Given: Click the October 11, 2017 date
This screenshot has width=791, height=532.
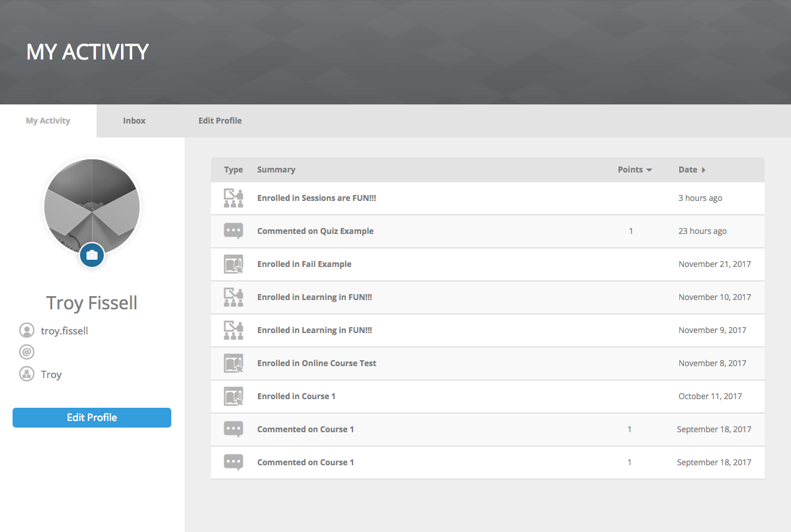Looking at the screenshot, I should point(710,397).
